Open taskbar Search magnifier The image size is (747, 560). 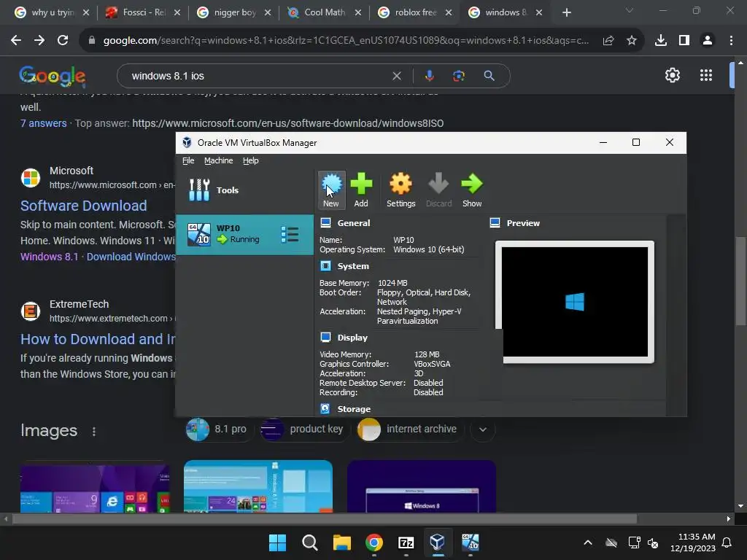click(x=309, y=542)
